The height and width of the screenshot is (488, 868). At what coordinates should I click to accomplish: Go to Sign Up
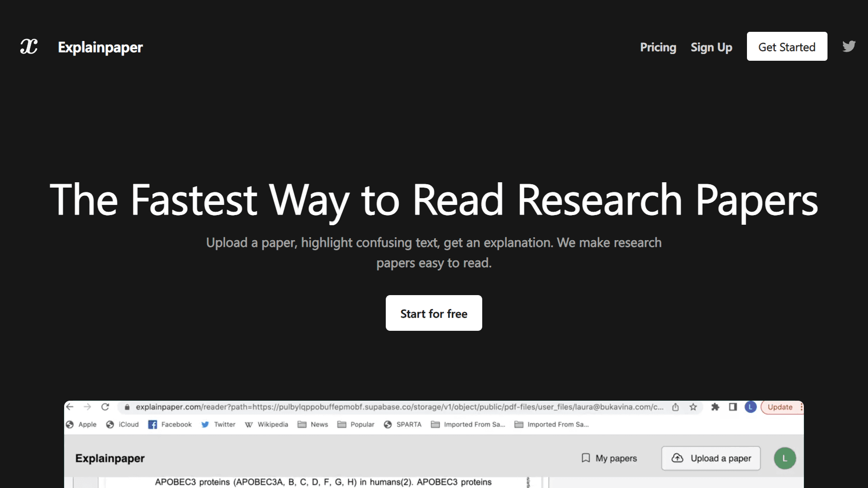[x=711, y=47]
